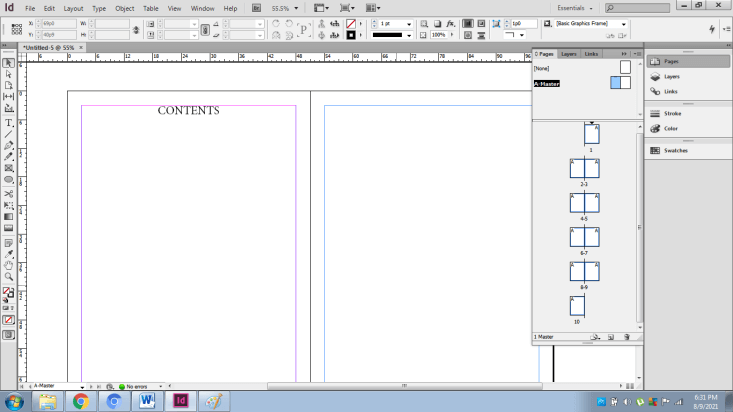733x412 pixels.
Task: Pick the Gap tool
Action: [x=8, y=96]
